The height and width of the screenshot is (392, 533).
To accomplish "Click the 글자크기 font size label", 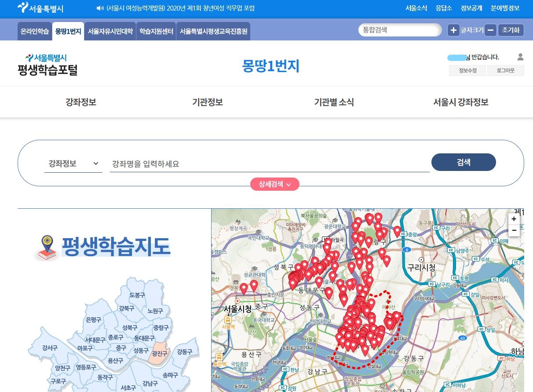I will pos(472,30).
